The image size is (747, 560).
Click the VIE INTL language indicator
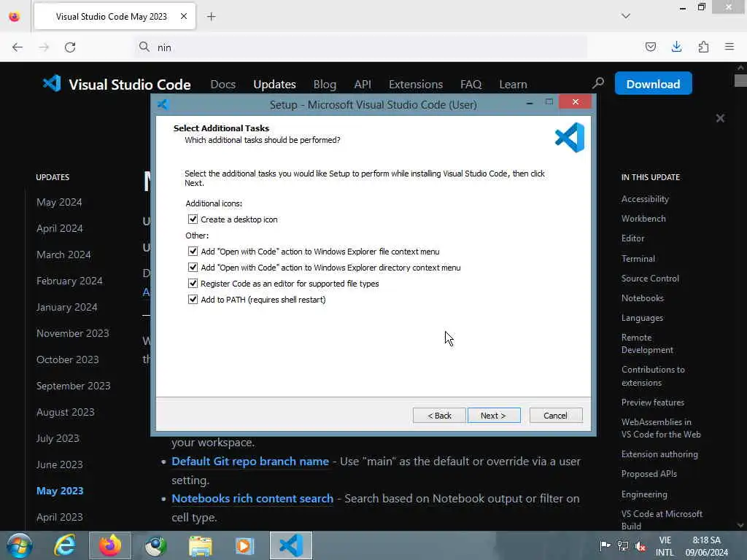pyautogui.click(x=665, y=545)
